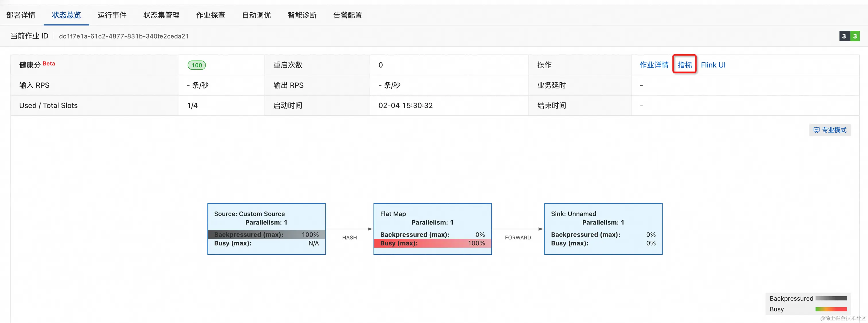Click the 专业模式 presentation icon
This screenshot has height=323, width=868.
tap(816, 130)
